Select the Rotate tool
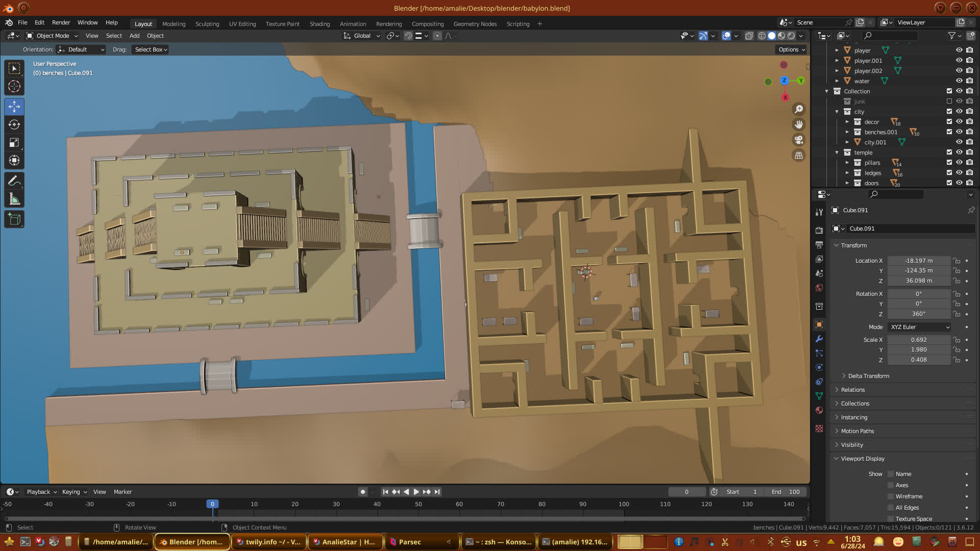This screenshot has width=980, height=551. tap(14, 124)
